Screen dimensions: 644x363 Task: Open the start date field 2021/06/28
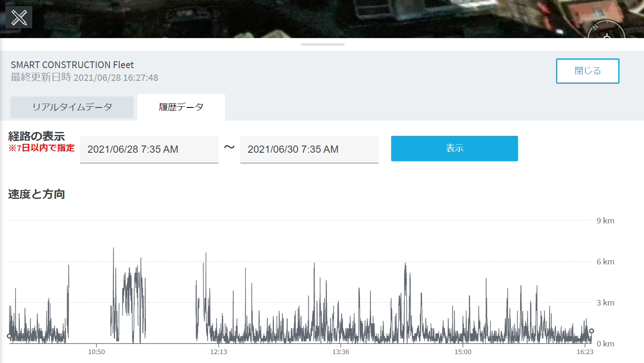click(149, 149)
